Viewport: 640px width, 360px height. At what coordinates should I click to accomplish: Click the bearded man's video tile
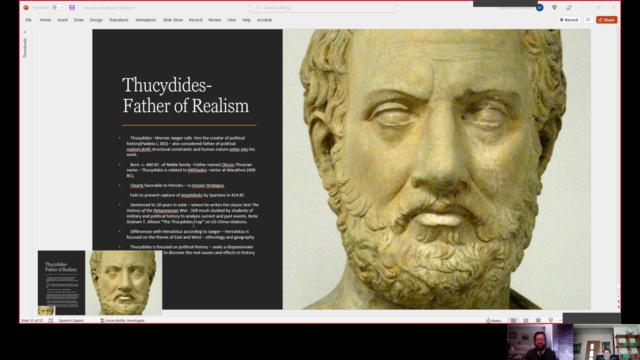pos(540,342)
